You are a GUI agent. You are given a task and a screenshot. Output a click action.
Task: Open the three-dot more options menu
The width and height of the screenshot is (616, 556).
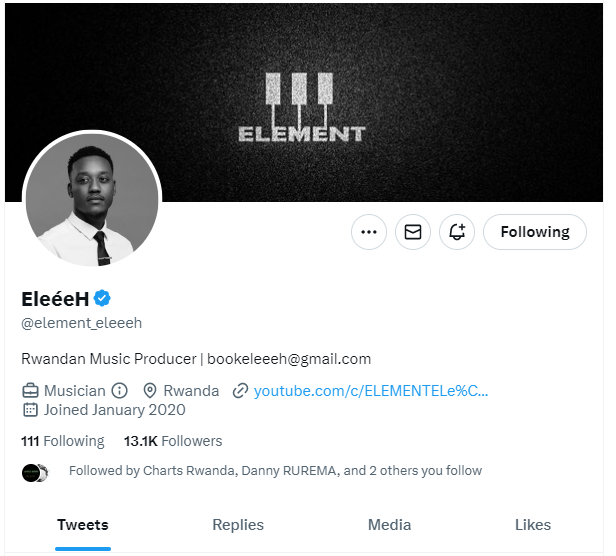pos(369,232)
